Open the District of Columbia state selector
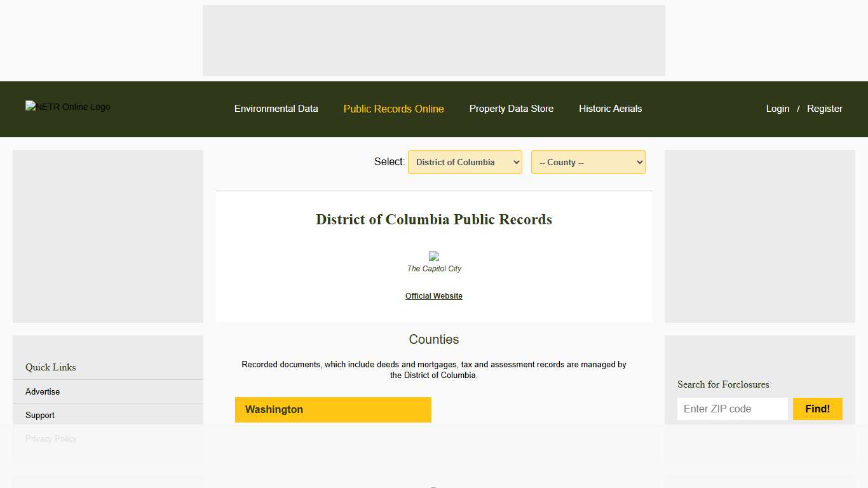Image resolution: width=868 pixels, height=488 pixels. point(465,162)
